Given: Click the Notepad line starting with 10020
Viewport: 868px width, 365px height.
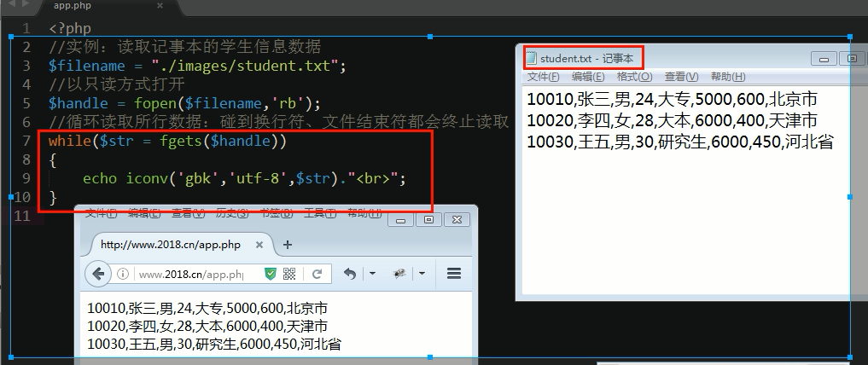Looking at the screenshot, I should pos(672,120).
